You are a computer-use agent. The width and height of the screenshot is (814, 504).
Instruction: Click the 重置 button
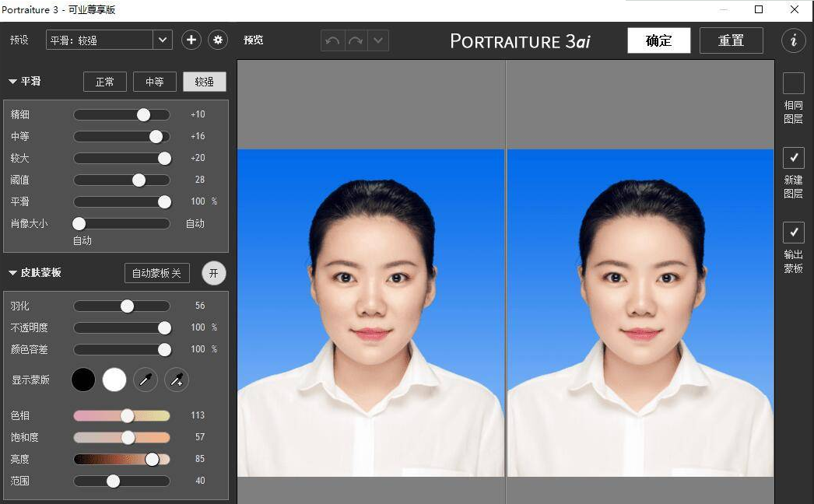pos(731,40)
